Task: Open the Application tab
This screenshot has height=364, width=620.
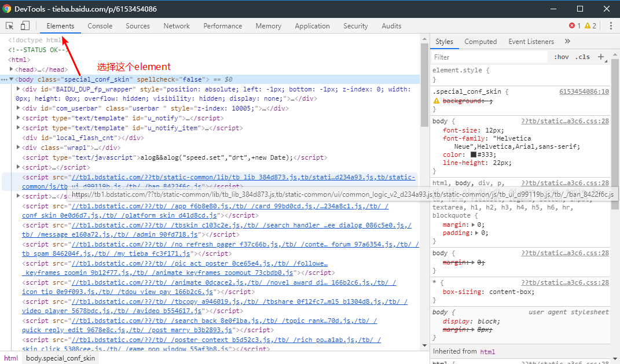Action: coord(313,25)
